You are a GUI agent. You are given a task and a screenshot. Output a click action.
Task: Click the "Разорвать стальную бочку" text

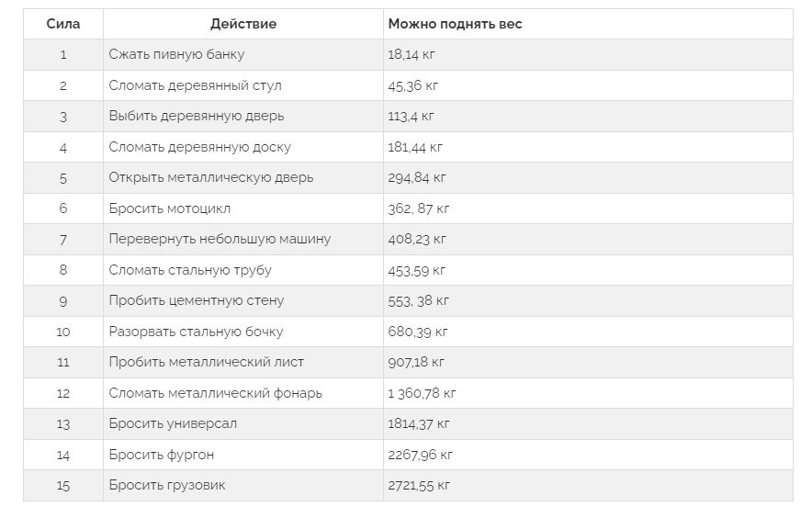click(196, 332)
